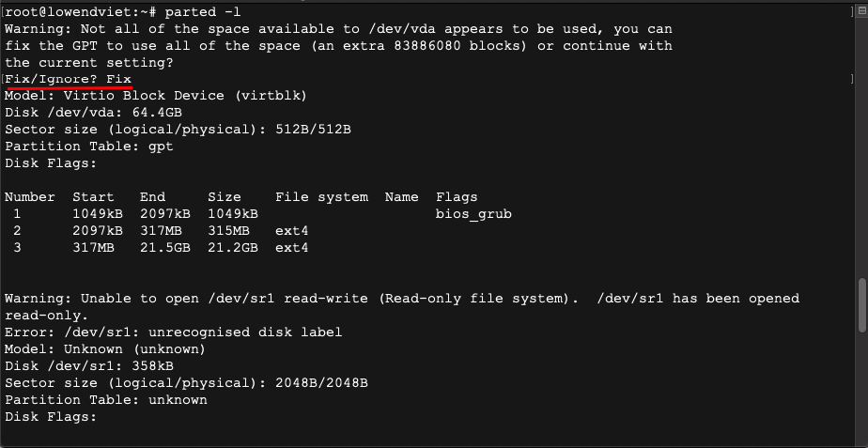
Task: Click the "Partition Table: gpt" line
Action: pyautogui.click(x=89, y=147)
